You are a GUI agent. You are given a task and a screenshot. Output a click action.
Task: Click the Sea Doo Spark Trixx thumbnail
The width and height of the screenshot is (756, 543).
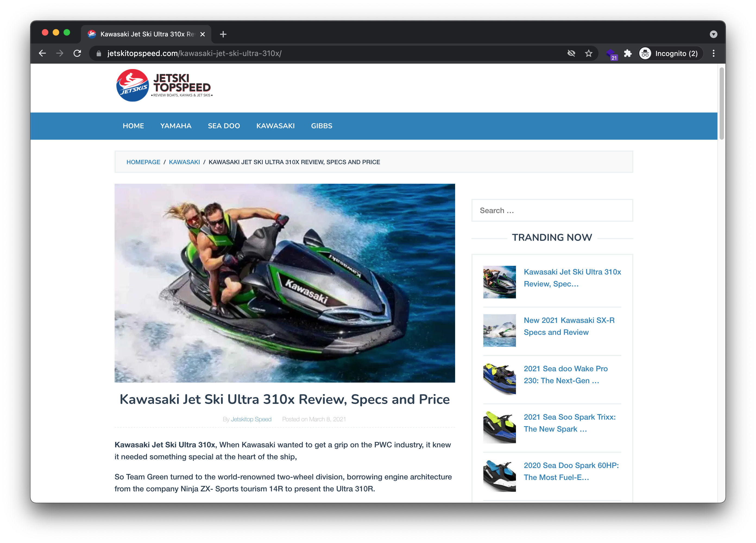pos(499,427)
